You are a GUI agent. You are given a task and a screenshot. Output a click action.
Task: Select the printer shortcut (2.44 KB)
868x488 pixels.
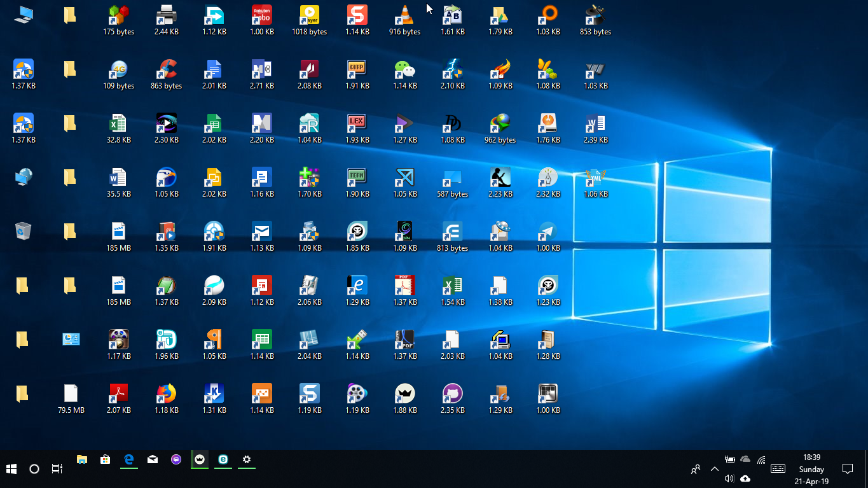pyautogui.click(x=166, y=15)
